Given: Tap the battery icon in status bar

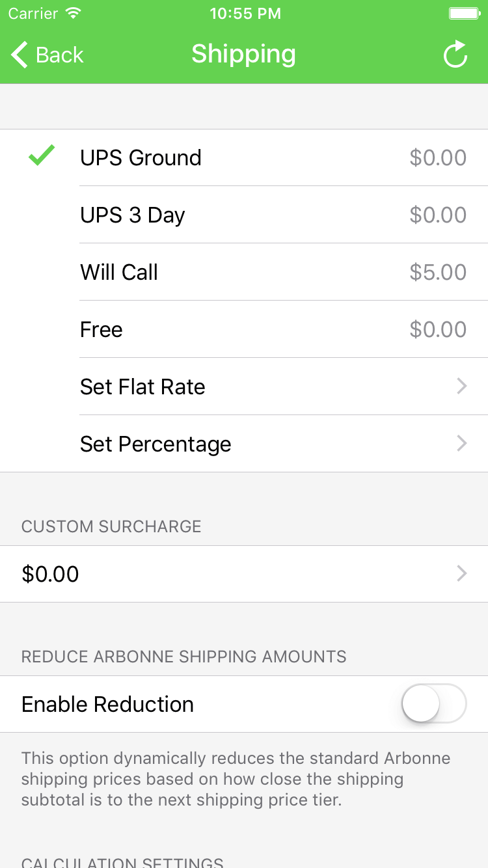Looking at the screenshot, I should pyautogui.click(x=465, y=14).
